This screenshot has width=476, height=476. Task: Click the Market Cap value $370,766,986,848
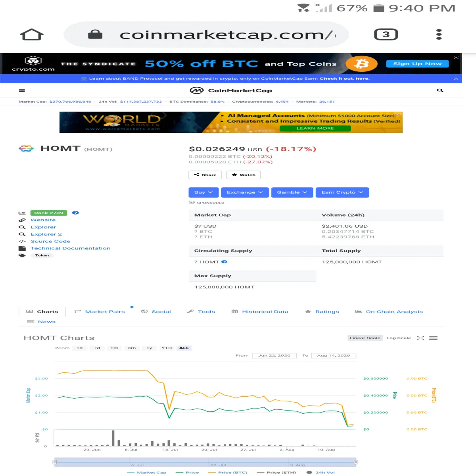[70, 102]
